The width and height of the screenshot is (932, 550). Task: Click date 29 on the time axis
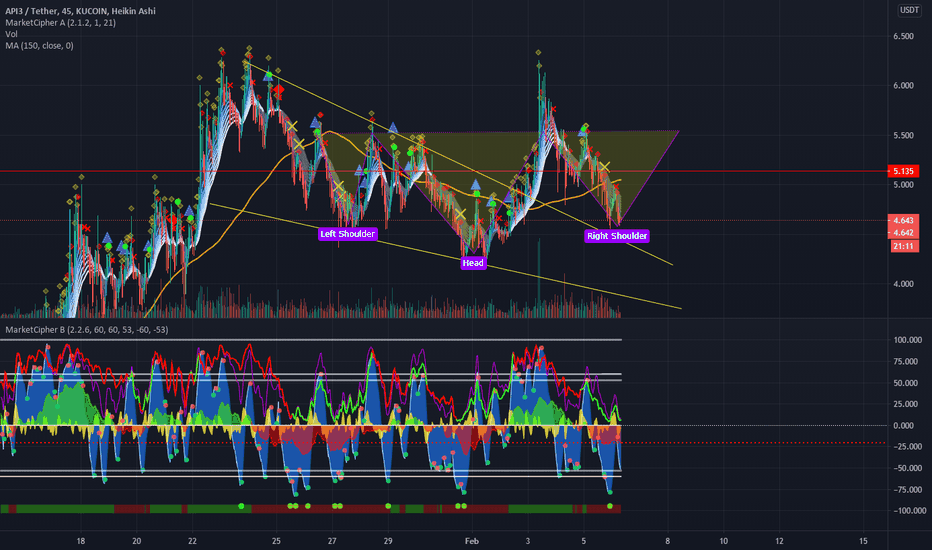coord(388,541)
